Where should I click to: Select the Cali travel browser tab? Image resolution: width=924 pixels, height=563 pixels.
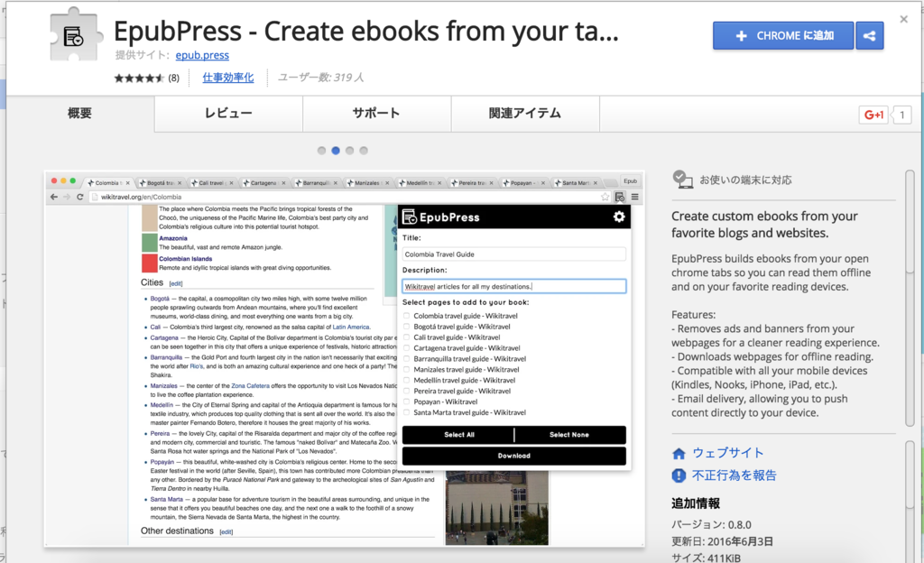coord(211,182)
